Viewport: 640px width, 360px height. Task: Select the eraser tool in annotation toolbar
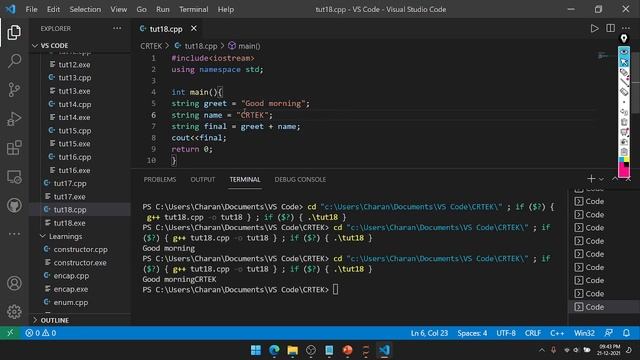pos(624,92)
